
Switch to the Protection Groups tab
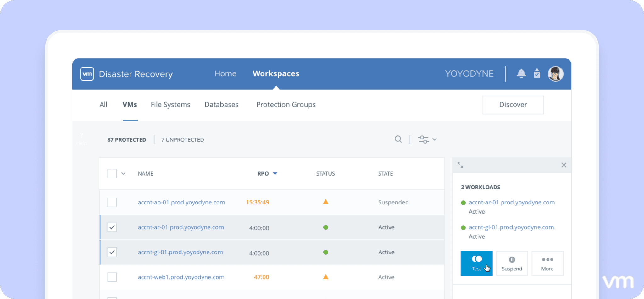286,105
